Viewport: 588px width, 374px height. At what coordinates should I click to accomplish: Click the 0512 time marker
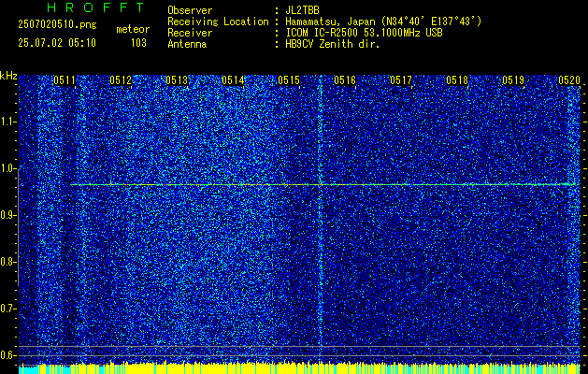(x=120, y=79)
